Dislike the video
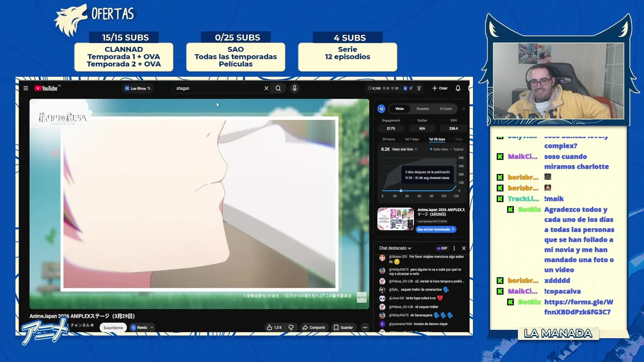This screenshot has width=644, height=362. pyautogui.click(x=291, y=327)
